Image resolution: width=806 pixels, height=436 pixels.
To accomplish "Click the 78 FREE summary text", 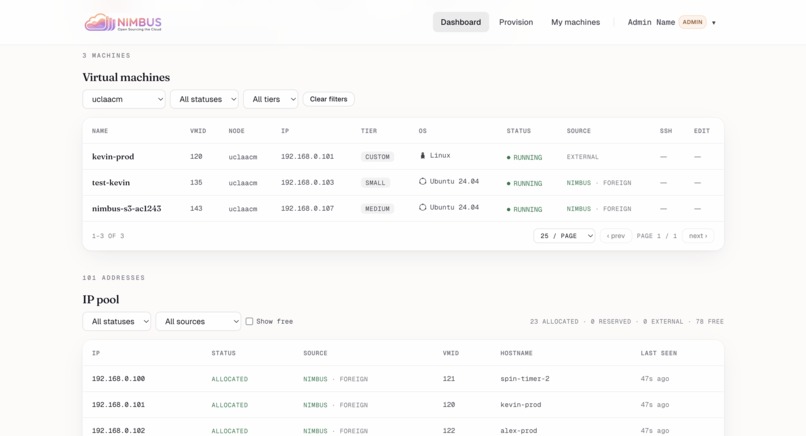I will pyautogui.click(x=709, y=321).
